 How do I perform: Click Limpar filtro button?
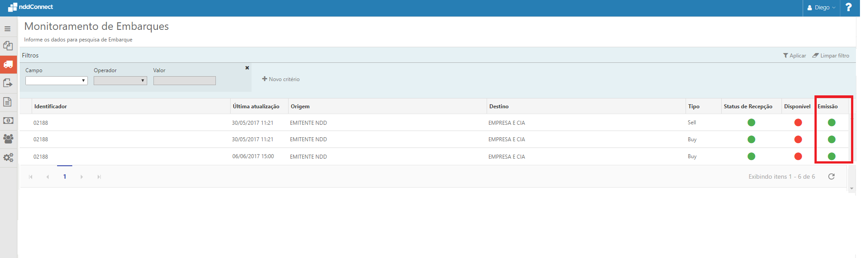coord(831,56)
